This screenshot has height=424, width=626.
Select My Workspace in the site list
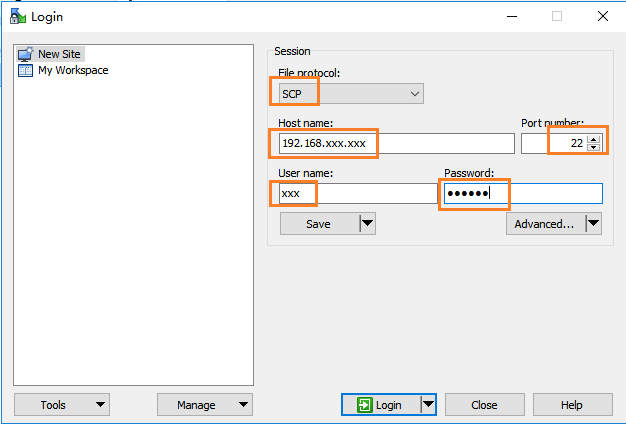[73, 70]
